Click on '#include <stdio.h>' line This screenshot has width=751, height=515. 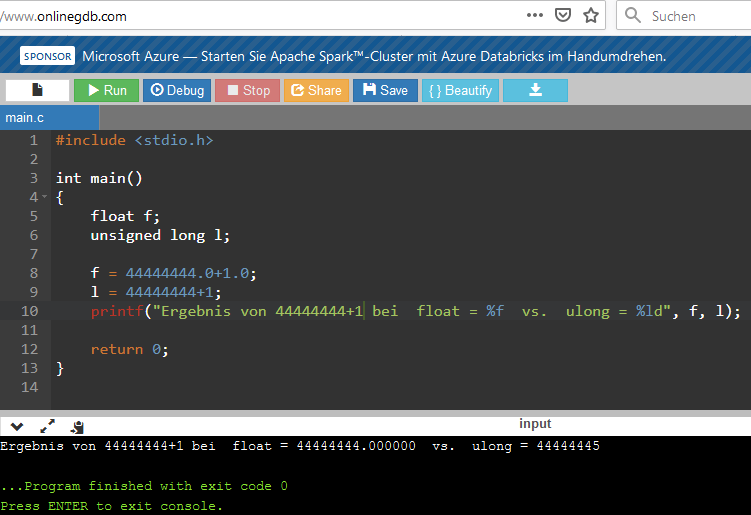tap(135, 140)
